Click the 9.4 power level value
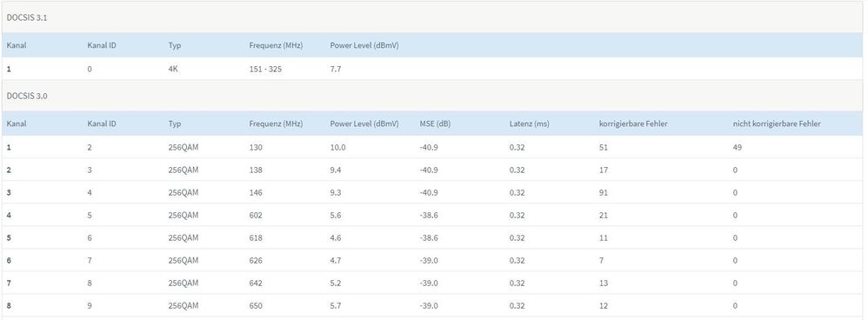Image resolution: width=868 pixels, height=320 pixels. [x=336, y=170]
